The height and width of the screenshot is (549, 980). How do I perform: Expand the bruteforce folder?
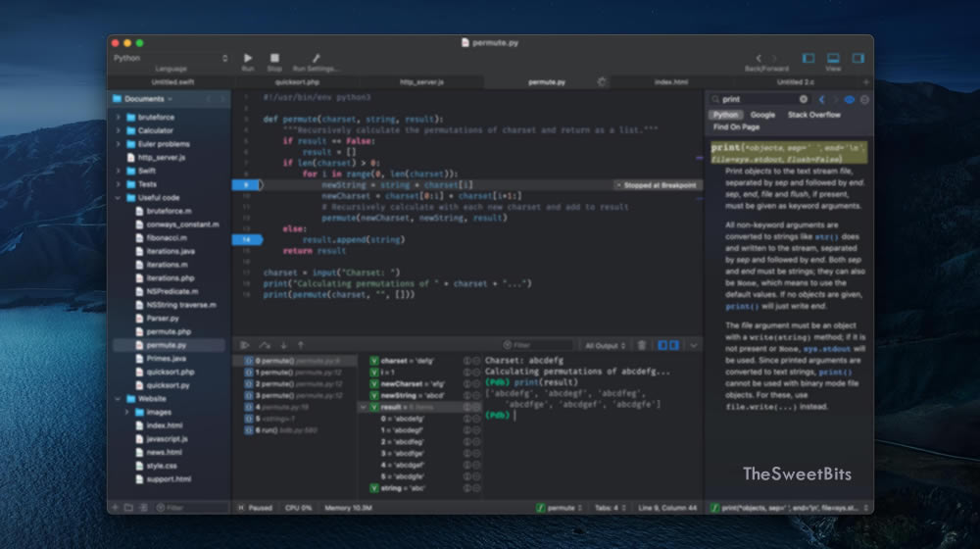pos(119,117)
